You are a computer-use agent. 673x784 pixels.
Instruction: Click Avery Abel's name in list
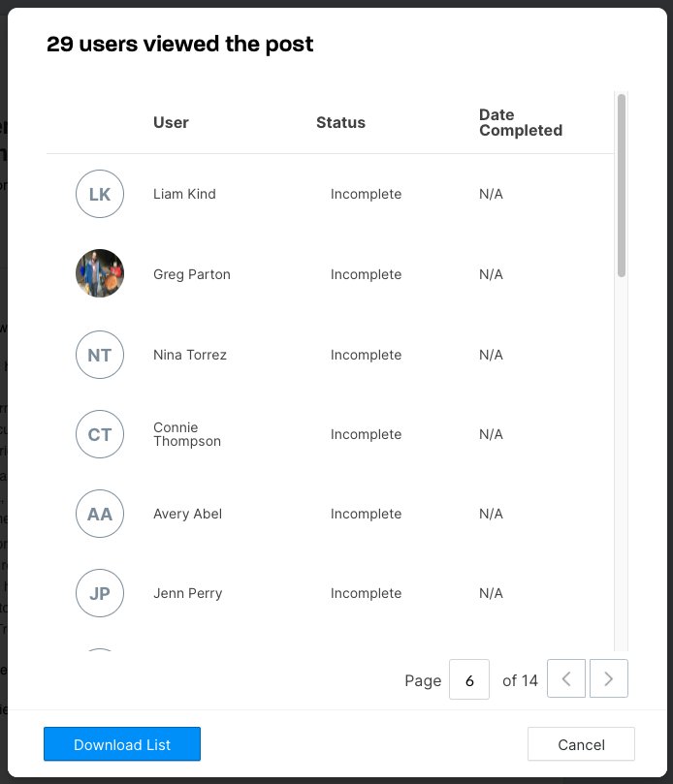(x=187, y=514)
